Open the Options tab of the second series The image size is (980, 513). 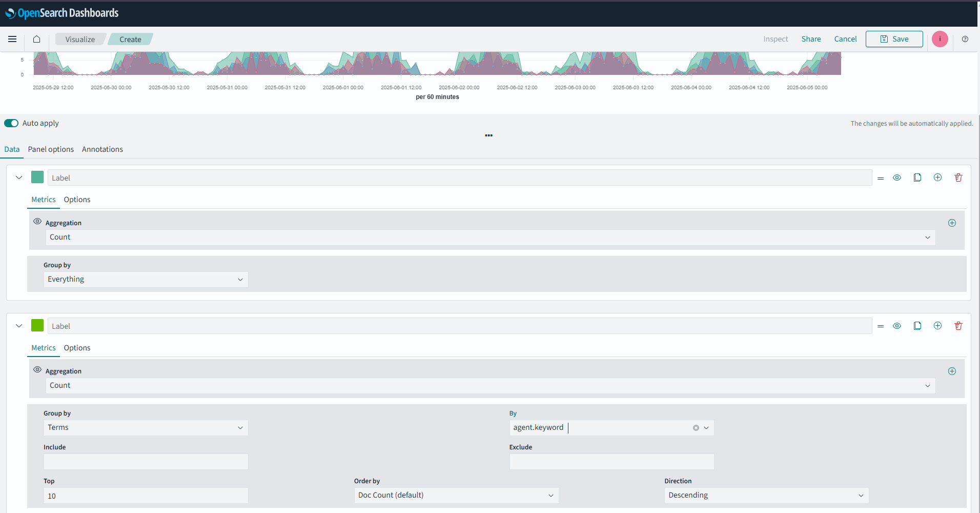(77, 348)
